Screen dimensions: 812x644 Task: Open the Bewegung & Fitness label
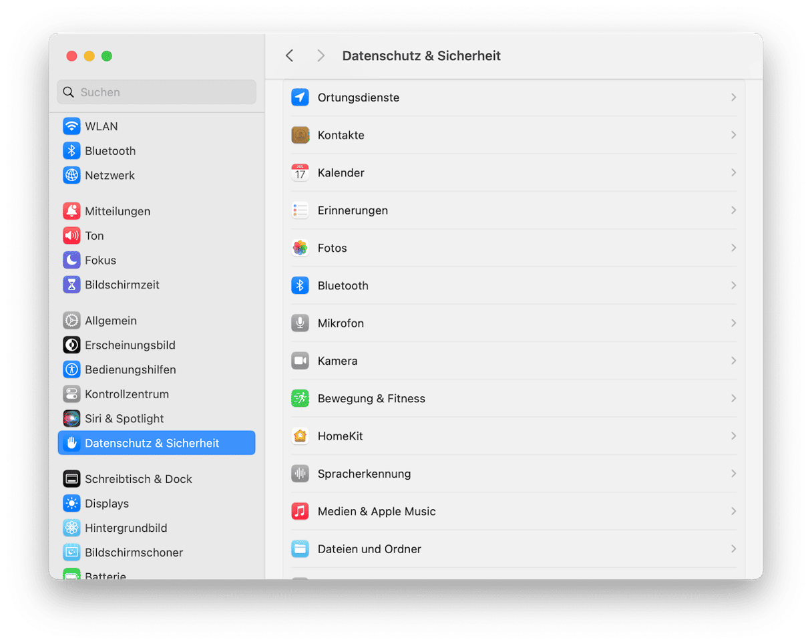click(371, 399)
